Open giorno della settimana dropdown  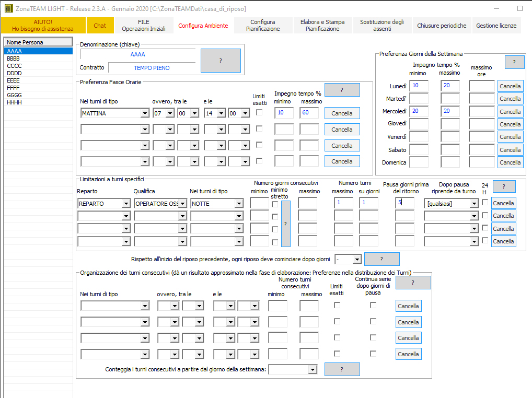pyautogui.click(x=313, y=369)
